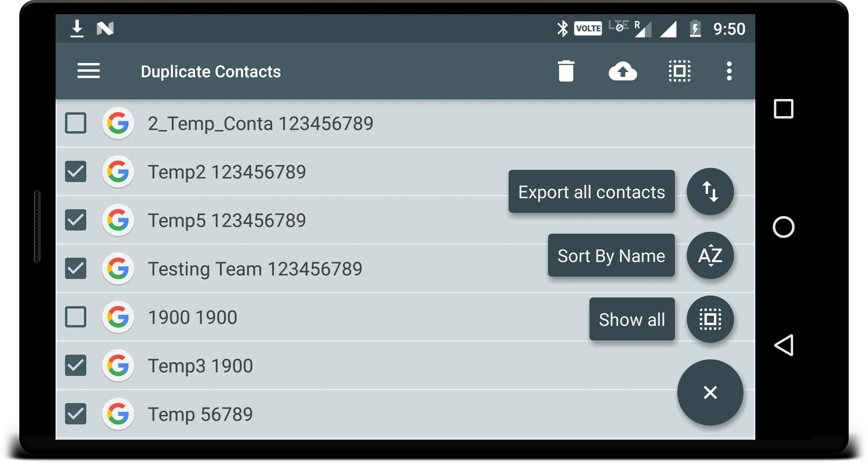The image size is (868, 463).
Task: Select the show all contacts icon
Action: tap(710, 320)
